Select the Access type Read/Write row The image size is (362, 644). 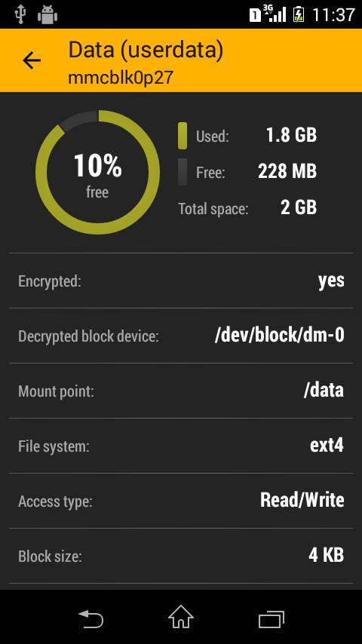(181, 501)
